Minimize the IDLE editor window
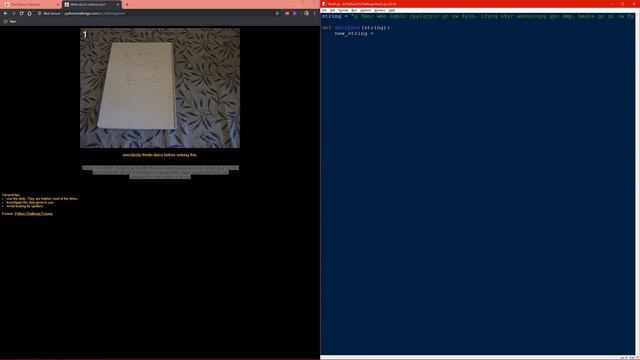The height and width of the screenshot is (360, 640). point(611,4)
